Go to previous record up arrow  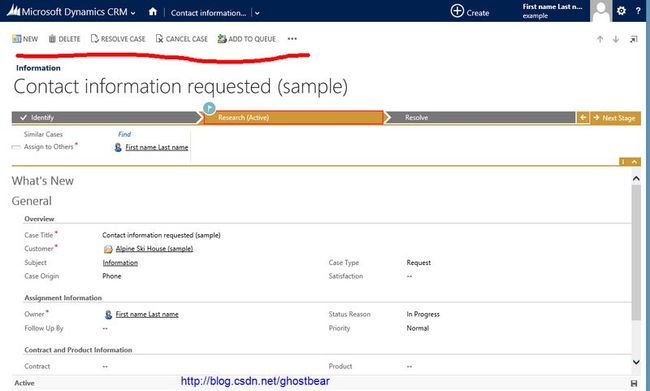coord(600,39)
